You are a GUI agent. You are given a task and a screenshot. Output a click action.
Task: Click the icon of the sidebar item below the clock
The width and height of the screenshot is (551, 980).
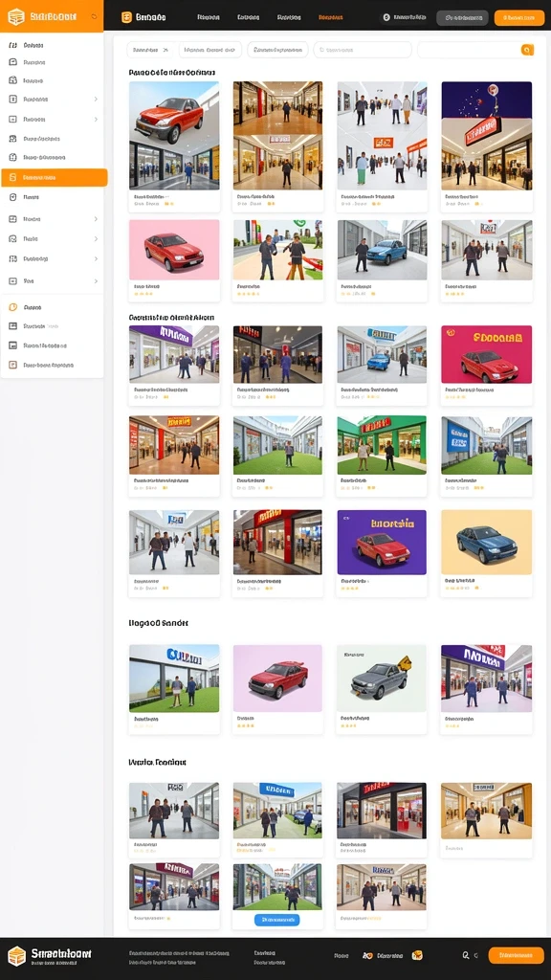click(x=12, y=325)
